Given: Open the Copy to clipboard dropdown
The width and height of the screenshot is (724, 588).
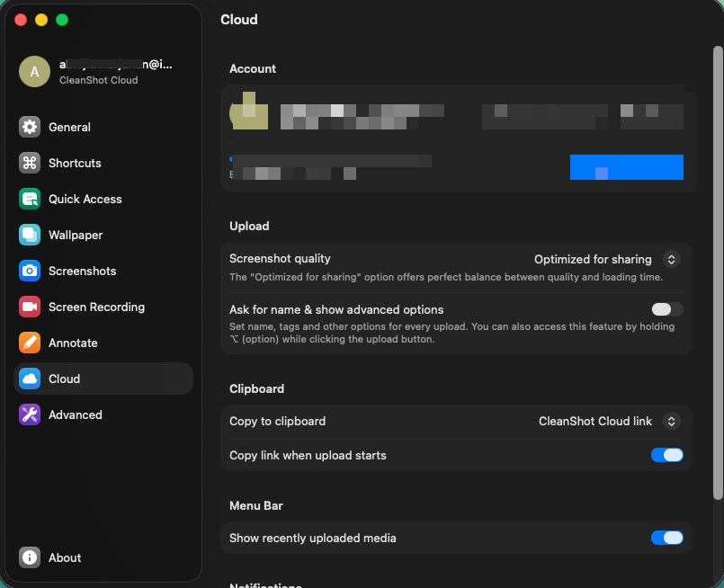Looking at the screenshot, I should click(x=671, y=421).
